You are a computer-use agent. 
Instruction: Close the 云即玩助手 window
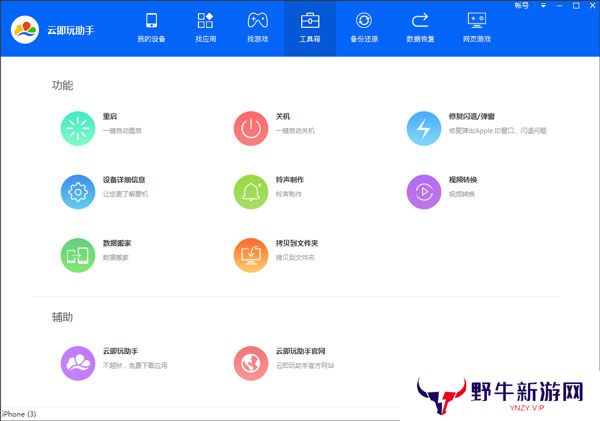[592, 6]
